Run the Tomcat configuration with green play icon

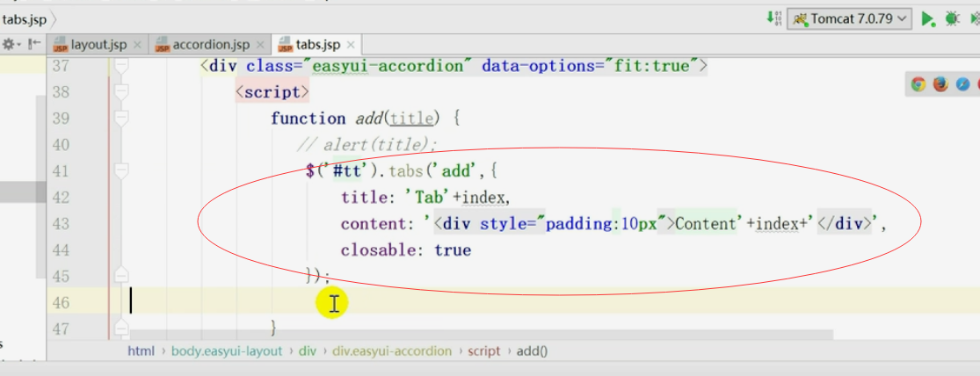[928, 18]
